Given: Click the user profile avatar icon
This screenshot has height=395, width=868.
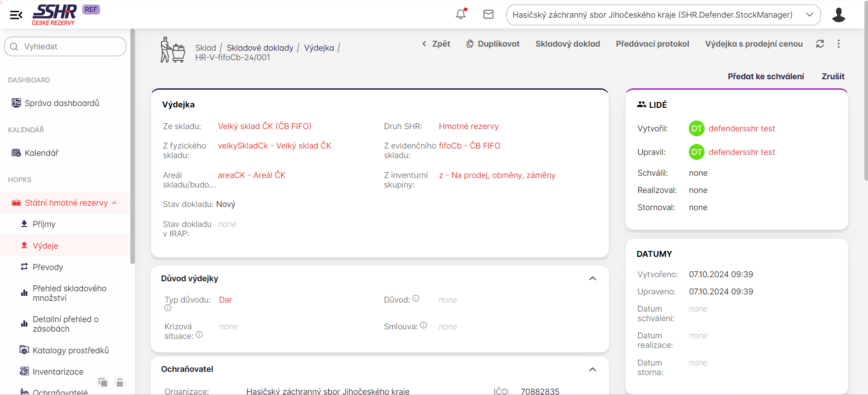Looking at the screenshot, I should pos(839,15).
